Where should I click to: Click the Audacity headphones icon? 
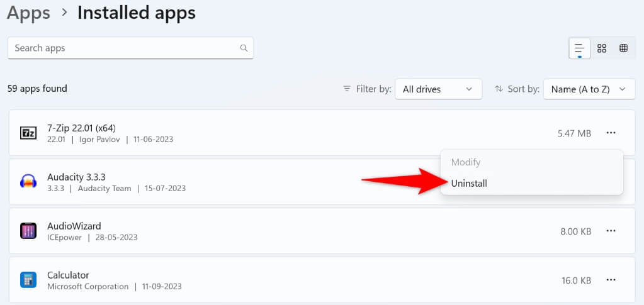tap(28, 182)
